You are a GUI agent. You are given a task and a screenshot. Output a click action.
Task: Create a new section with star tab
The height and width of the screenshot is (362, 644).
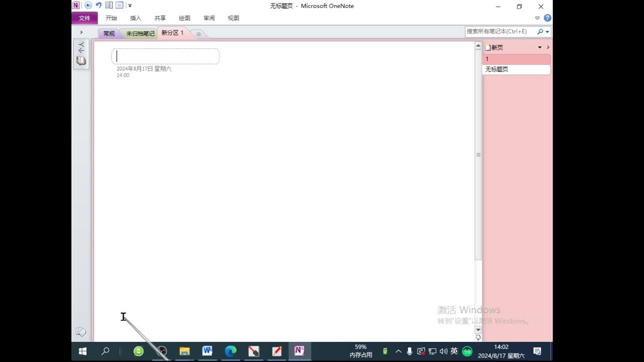click(198, 34)
